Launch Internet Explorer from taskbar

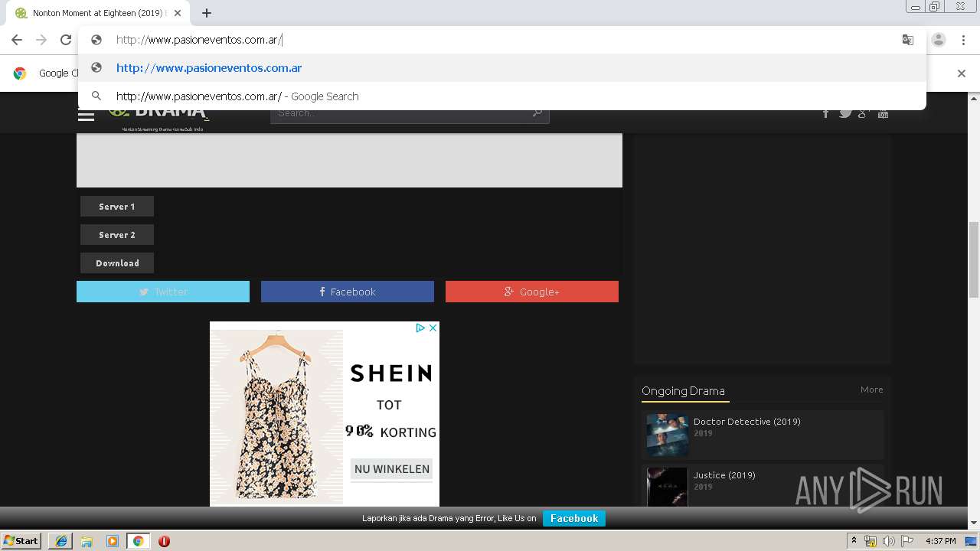coord(61,541)
